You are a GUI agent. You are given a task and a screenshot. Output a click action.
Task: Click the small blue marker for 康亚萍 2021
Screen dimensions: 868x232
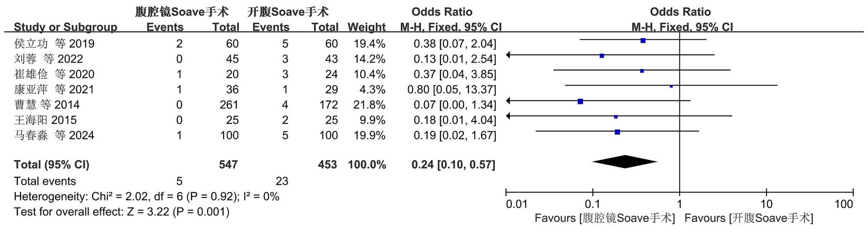coord(671,86)
